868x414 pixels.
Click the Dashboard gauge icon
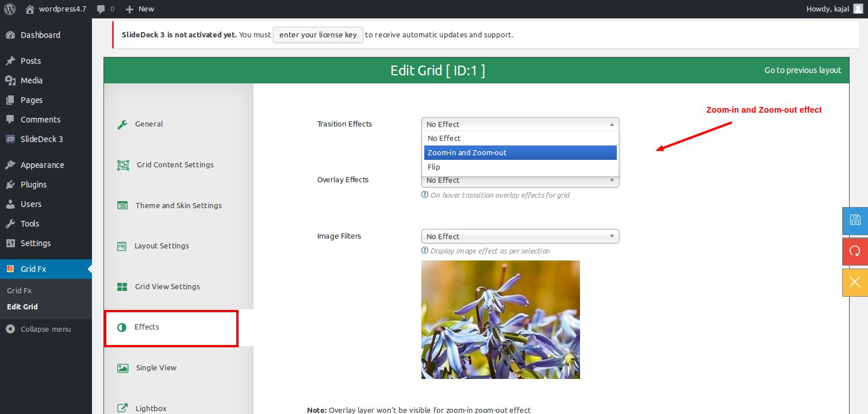(x=10, y=35)
